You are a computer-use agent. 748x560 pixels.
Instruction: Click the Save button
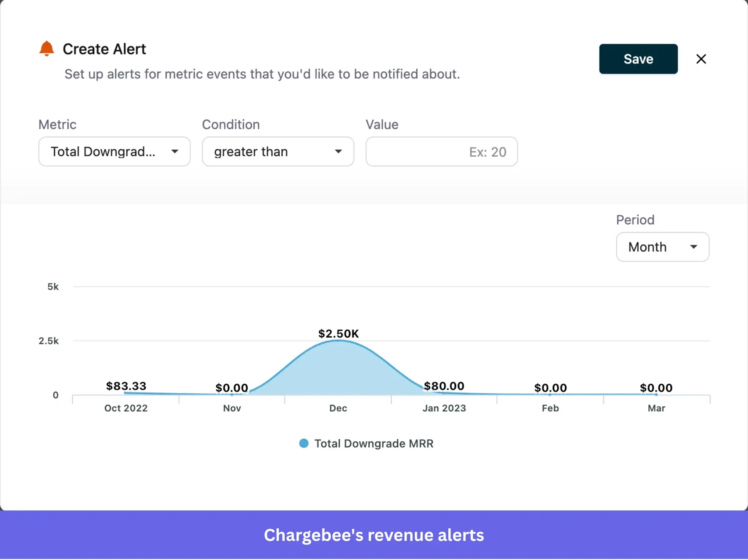[638, 59]
